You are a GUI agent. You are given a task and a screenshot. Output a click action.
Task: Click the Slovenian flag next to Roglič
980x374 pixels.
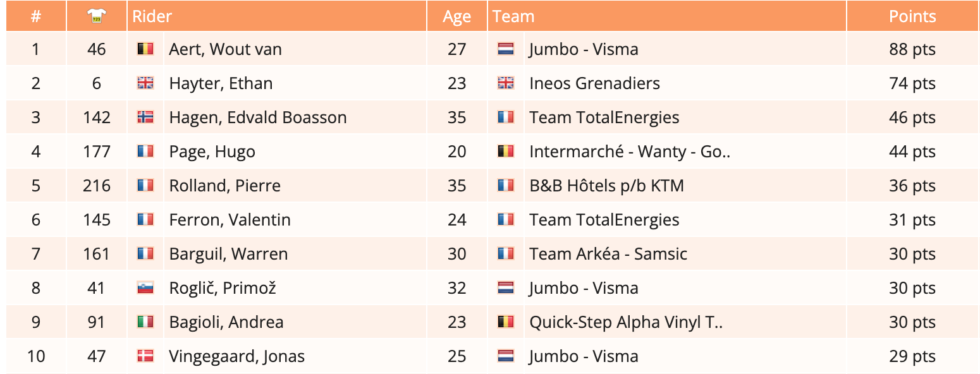click(145, 288)
